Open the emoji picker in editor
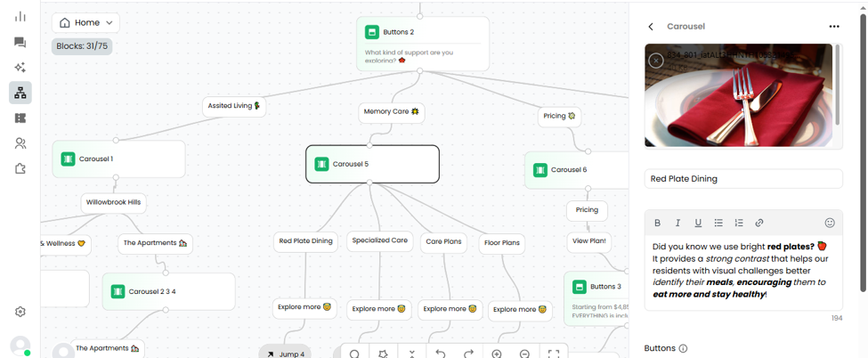 (830, 223)
